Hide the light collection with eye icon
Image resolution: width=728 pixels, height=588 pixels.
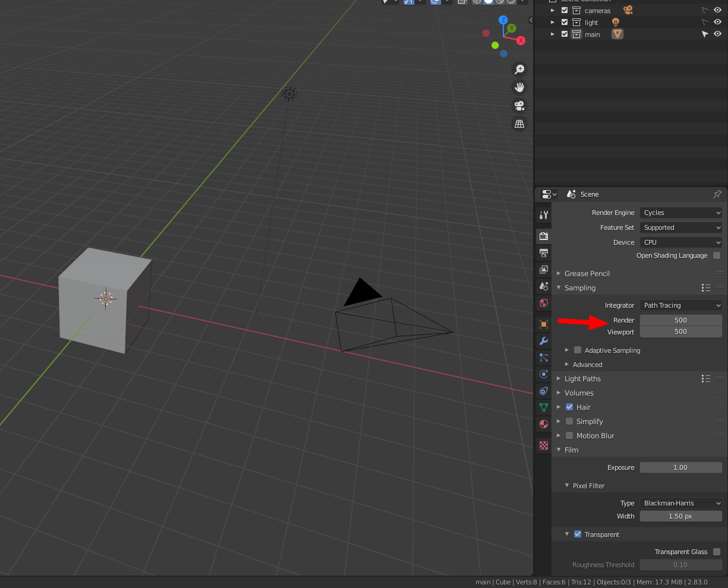717,22
